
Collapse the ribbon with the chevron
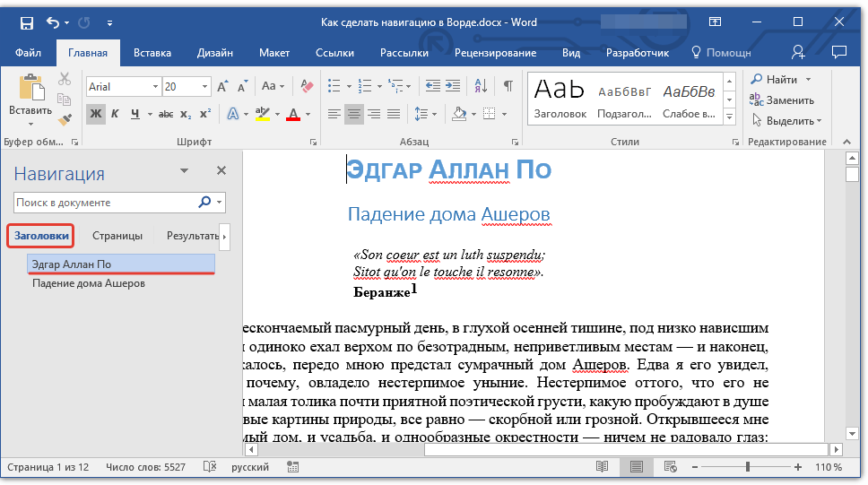(x=847, y=143)
